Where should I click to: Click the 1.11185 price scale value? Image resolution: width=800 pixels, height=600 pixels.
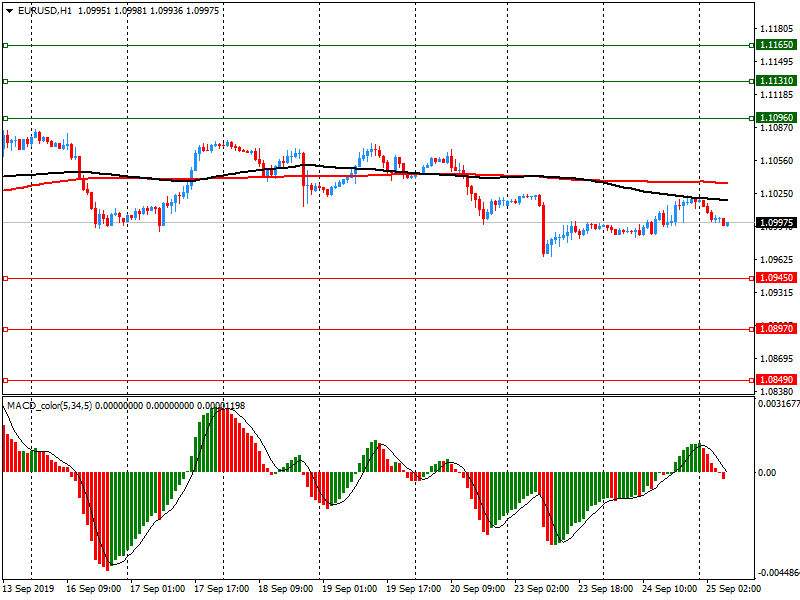click(777, 94)
